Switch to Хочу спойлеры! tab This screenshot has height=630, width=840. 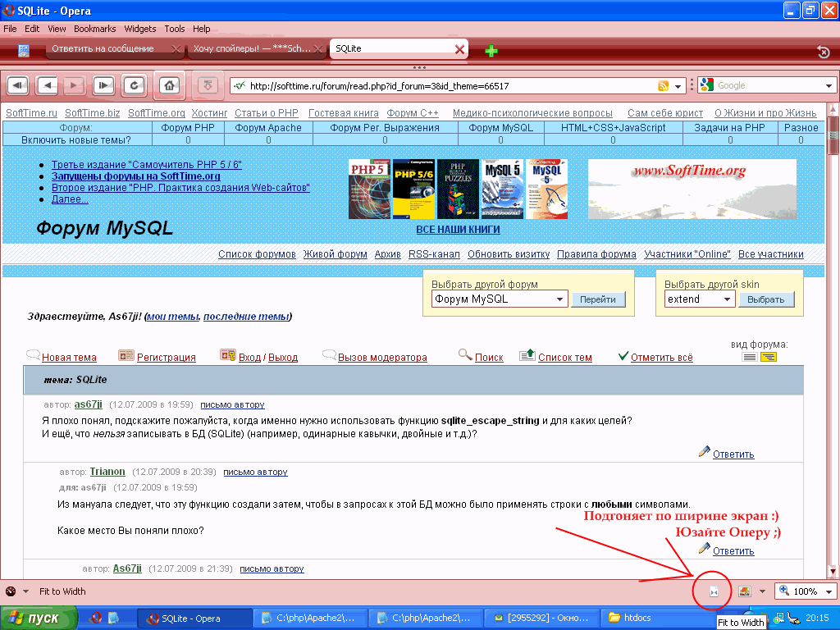[x=253, y=48]
